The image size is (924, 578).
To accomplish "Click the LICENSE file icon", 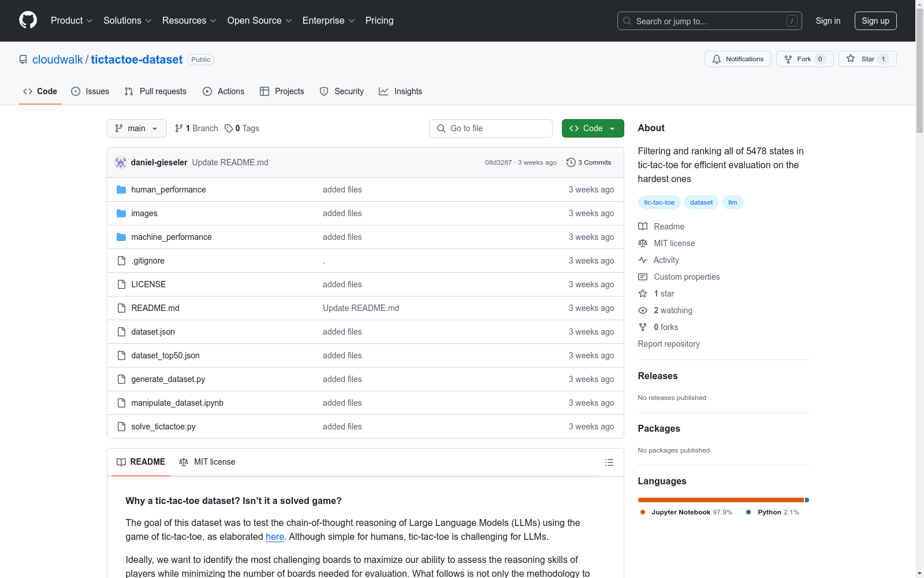I will [x=121, y=284].
